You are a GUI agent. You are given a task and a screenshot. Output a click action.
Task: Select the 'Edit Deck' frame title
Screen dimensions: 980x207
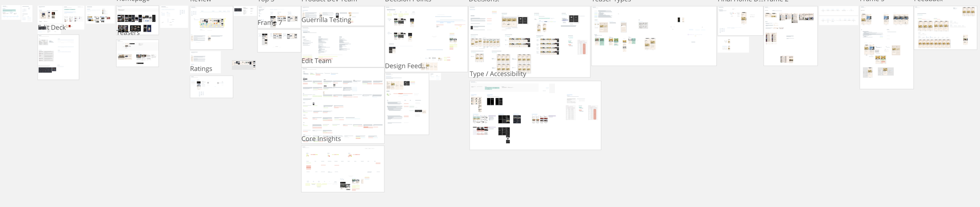[x=52, y=27]
